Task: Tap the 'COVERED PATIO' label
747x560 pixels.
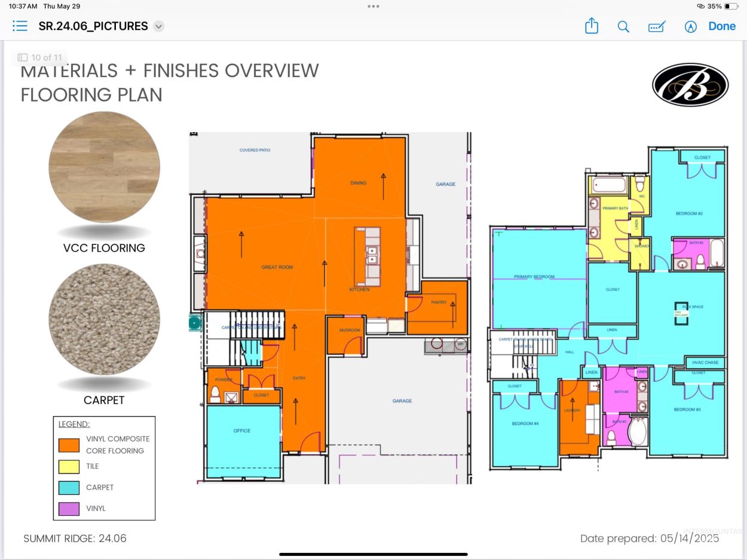Action: point(255,150)
